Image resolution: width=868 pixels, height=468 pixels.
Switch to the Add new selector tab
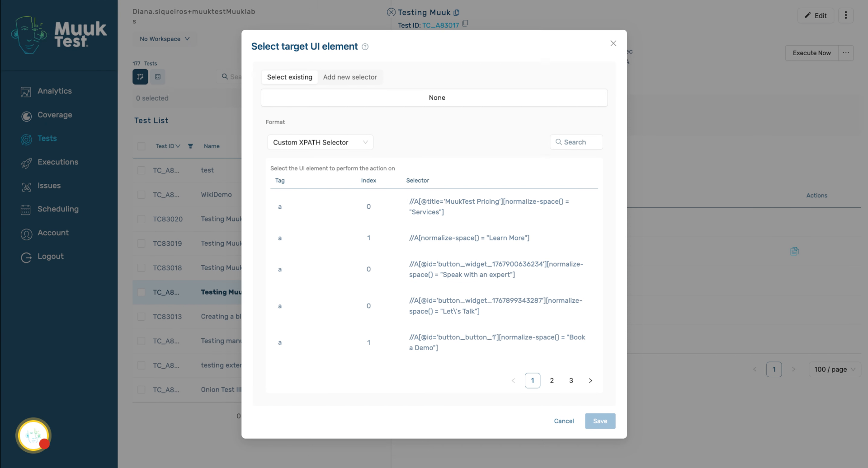[350, 77]
